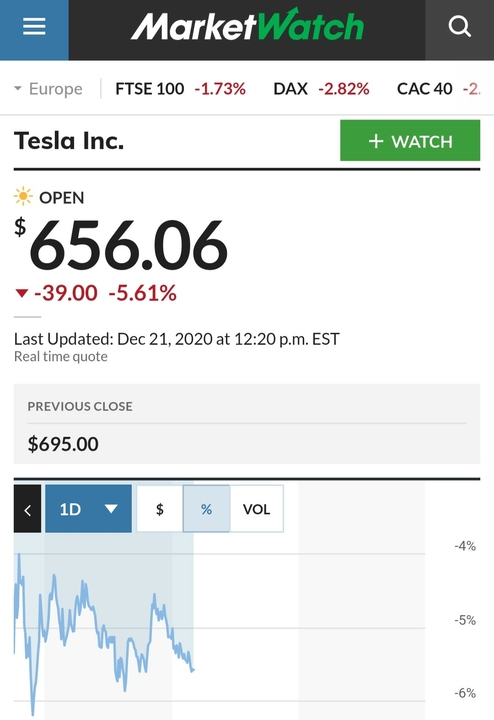Open the 1D time range dropdown

[x=89, y=509]
